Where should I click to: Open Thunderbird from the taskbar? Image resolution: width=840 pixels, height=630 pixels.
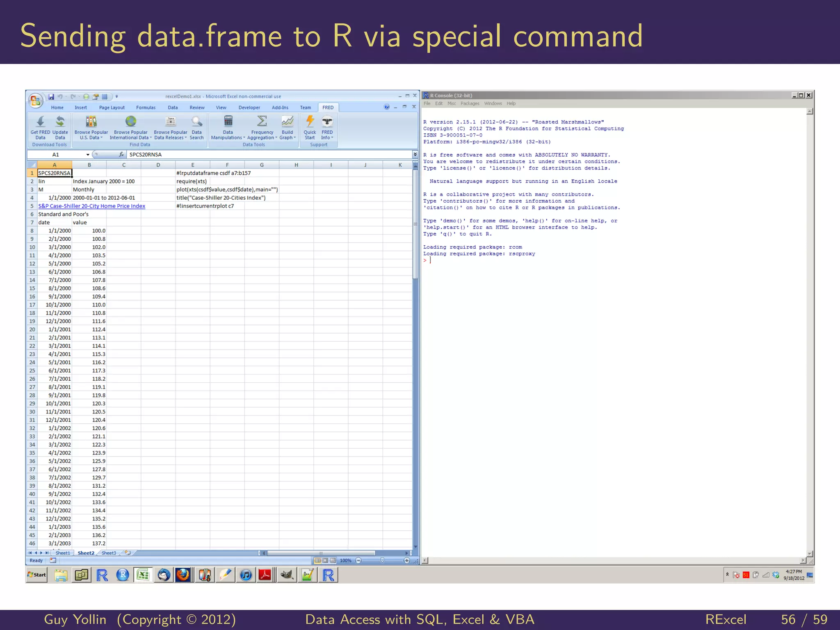164,575
